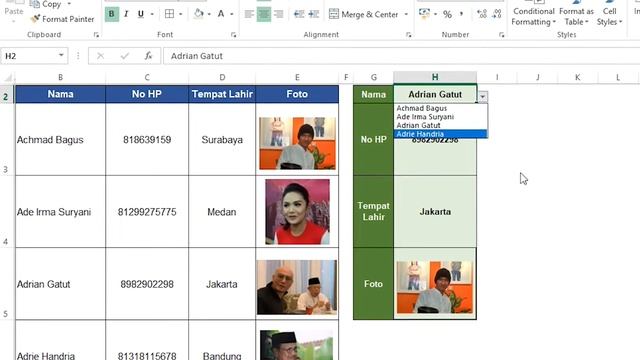Screen dimensions: 640x360
Task: Select column E header
Action: point(297,77)
